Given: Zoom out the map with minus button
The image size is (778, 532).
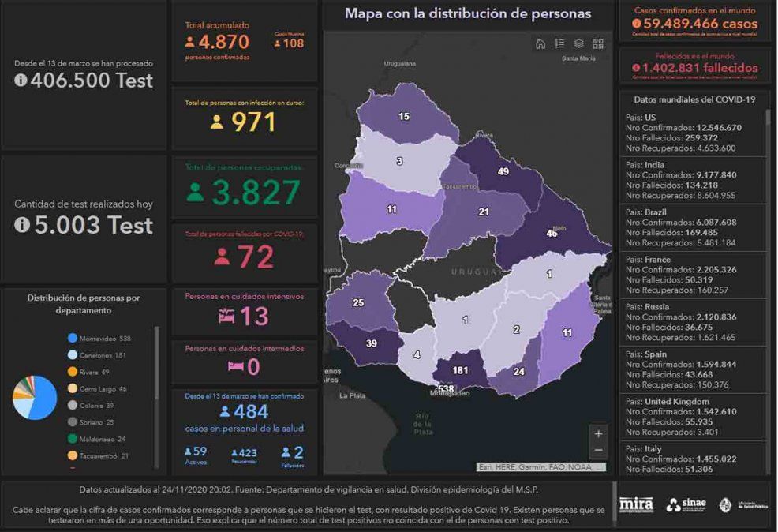Looking at the screenshot, I should (598, 450).
